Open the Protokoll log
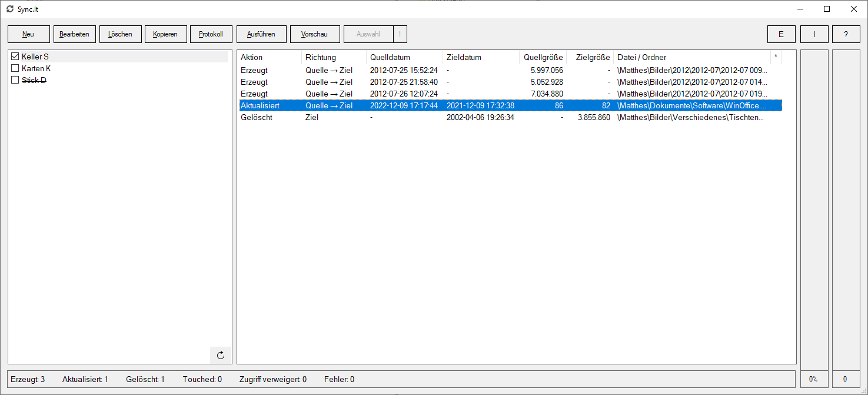Viewport: 868px width, 395px height. point(211,34)
